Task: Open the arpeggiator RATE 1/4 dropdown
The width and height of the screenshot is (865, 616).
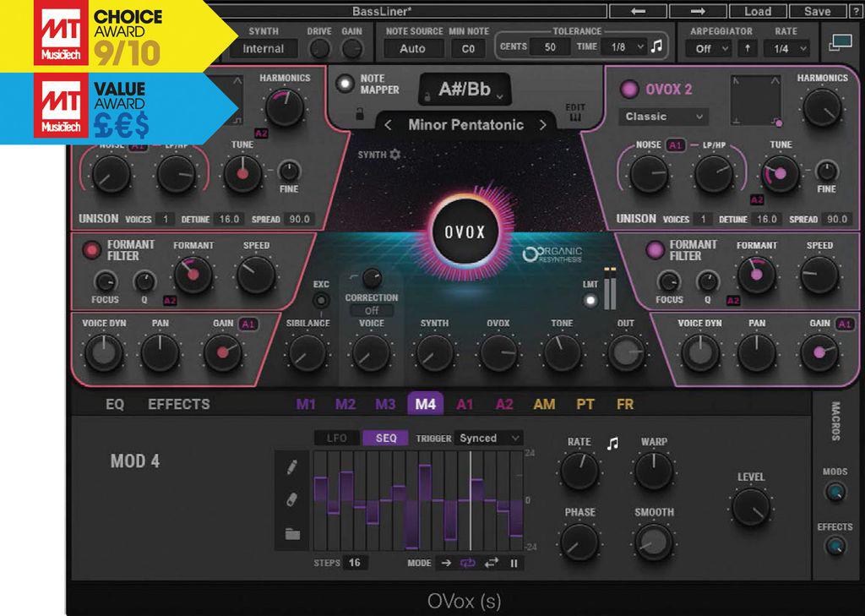Action: (x=786, y=48)
